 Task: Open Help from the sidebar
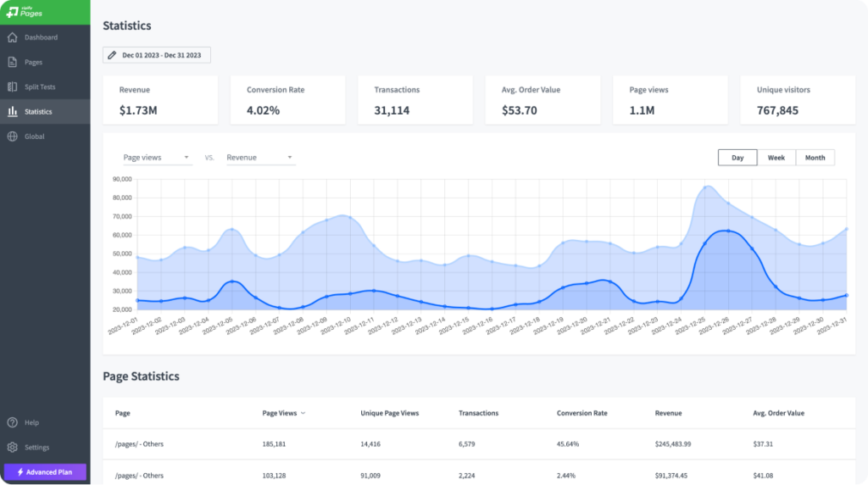(x=45, y=422)
